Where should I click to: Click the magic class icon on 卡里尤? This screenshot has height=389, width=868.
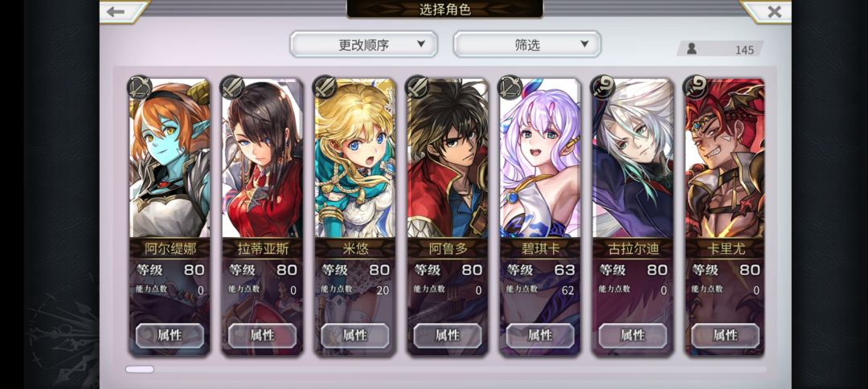point(695,87)
